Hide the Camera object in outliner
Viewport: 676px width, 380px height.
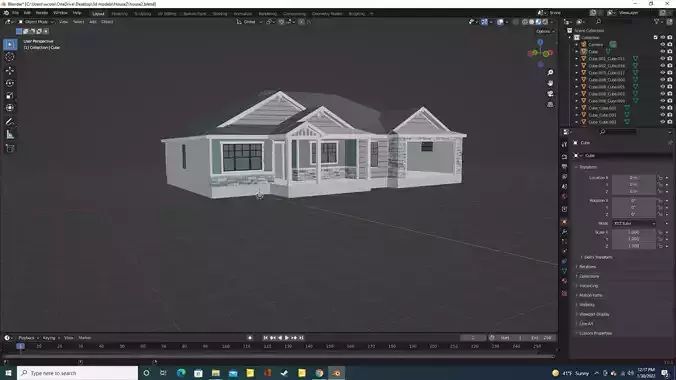click(x=663, y=44)
